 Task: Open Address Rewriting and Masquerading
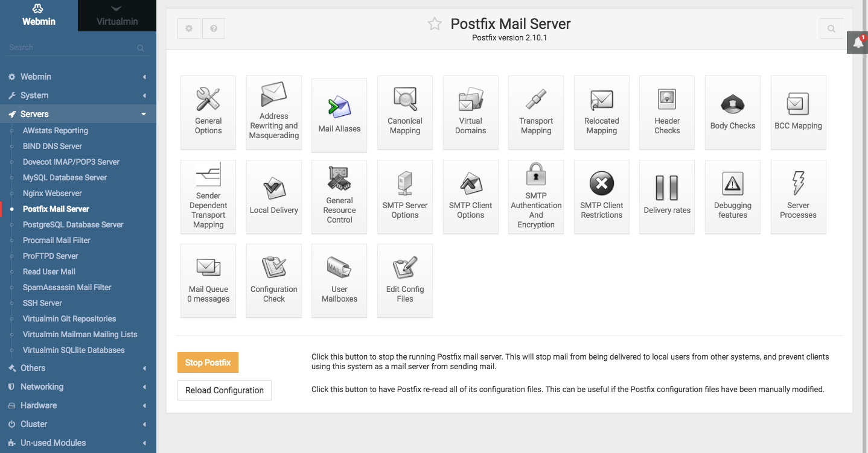tap(274, 112)
